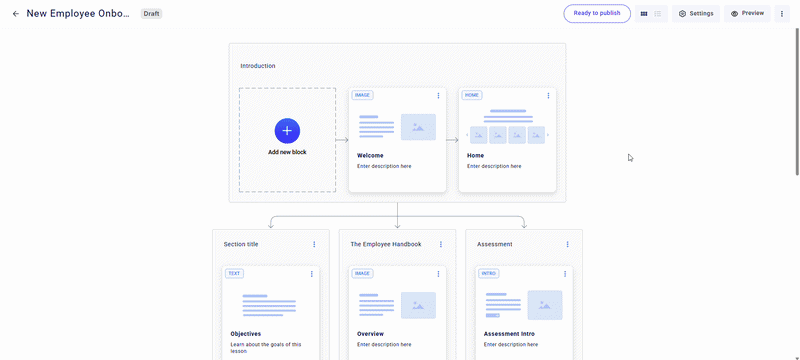Click the Overview block description text
The image size is (800, 360).
pyautogui.click(x=384, y=345)
